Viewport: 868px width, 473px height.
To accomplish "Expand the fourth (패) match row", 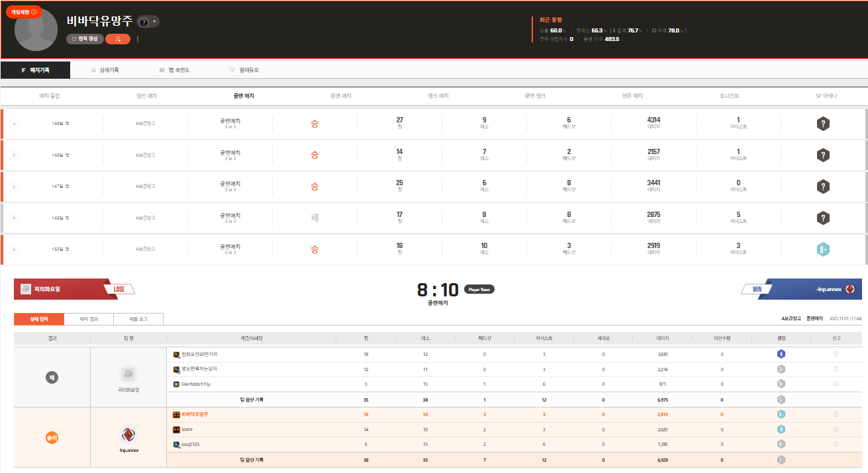I will pos(15,218).
